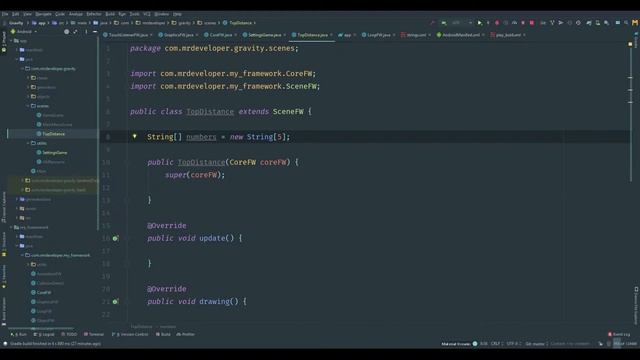Screen dimensions: 640x360
Task: Select SettingsGame in the project tree
Action: pos(55,153)
